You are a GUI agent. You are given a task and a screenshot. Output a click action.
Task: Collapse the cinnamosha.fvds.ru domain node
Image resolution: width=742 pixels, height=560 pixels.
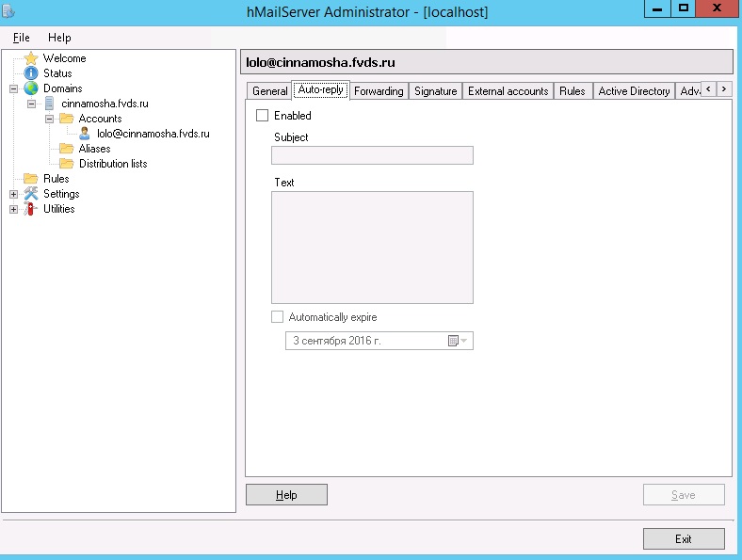31,104
